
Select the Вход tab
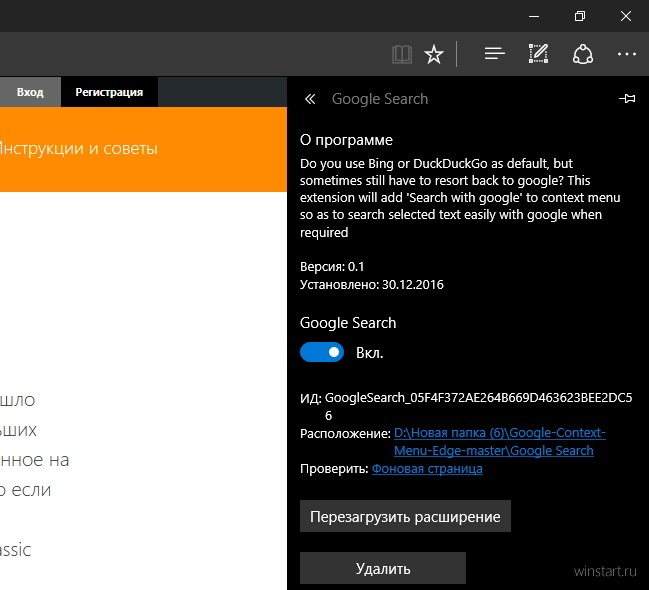(x=30, y=92)
